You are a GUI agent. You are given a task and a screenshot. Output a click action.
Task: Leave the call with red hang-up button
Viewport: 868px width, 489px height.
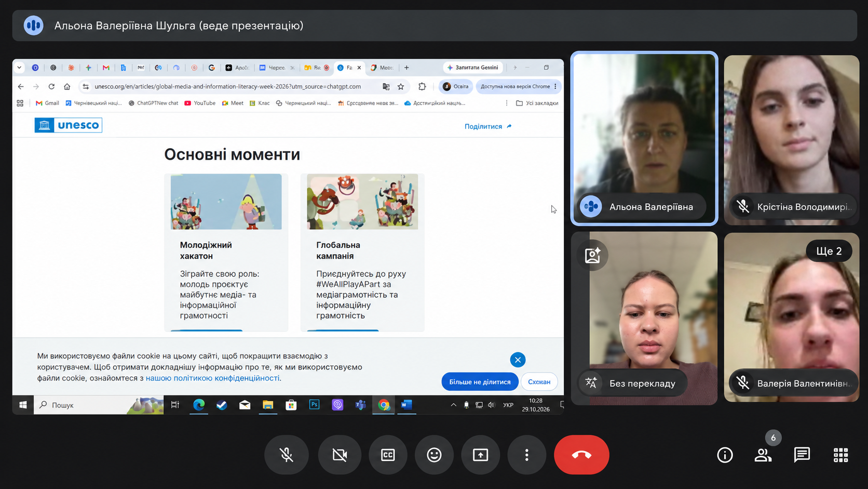point(581,455)
